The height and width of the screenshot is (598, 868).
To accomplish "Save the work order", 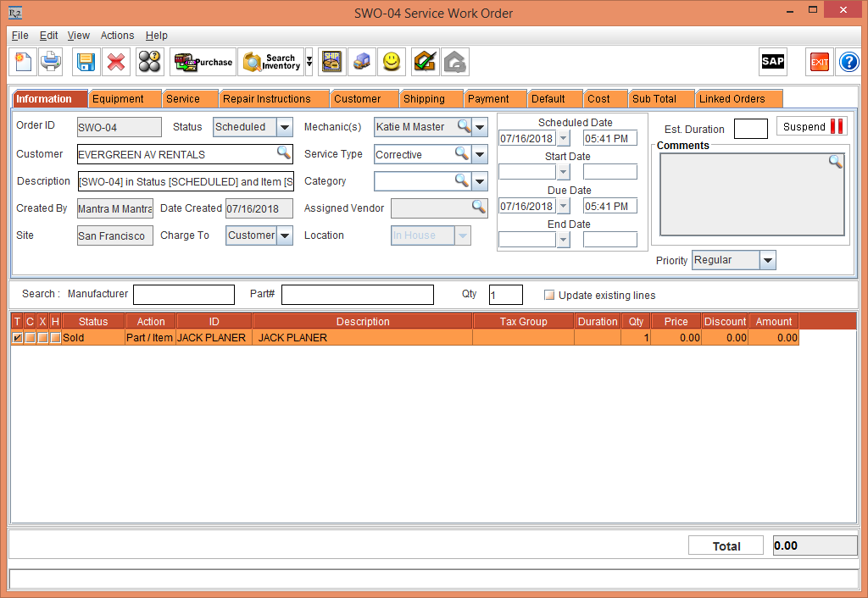I will [x=85, y=62].
